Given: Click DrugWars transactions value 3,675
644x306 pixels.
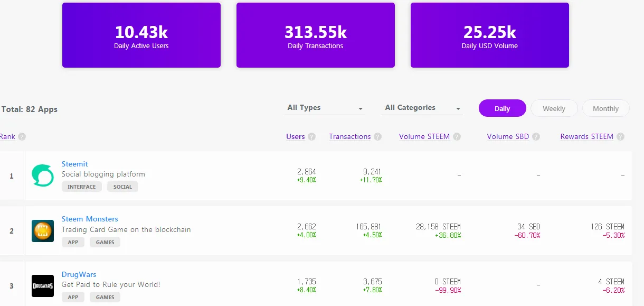Looking at the screenshot, I should [x=372, y=281].
